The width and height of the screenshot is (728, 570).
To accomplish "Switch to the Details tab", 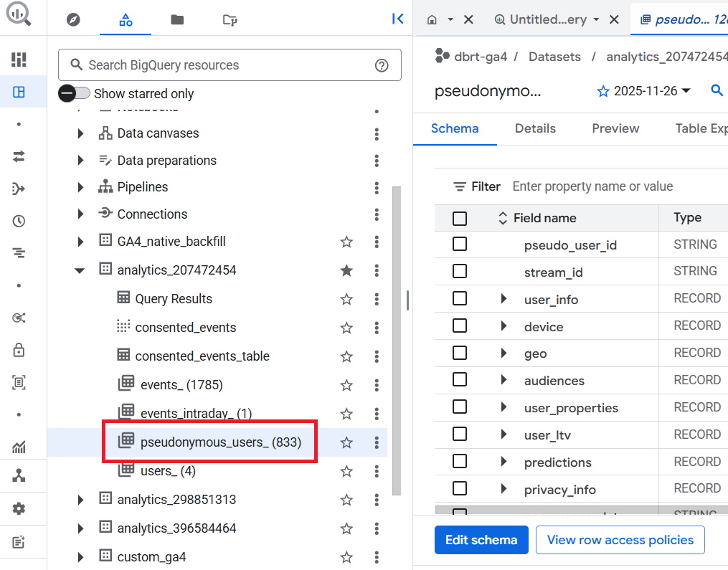I will [x=535, y=128].
